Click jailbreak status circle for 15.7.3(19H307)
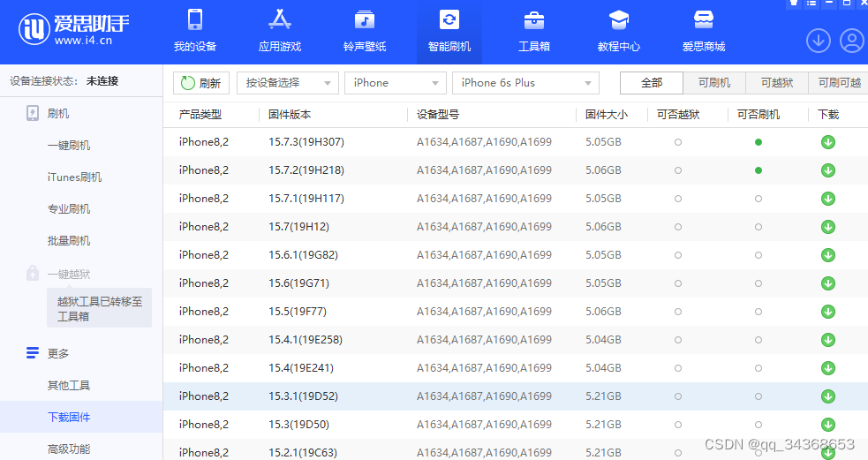 click(678, 142)
